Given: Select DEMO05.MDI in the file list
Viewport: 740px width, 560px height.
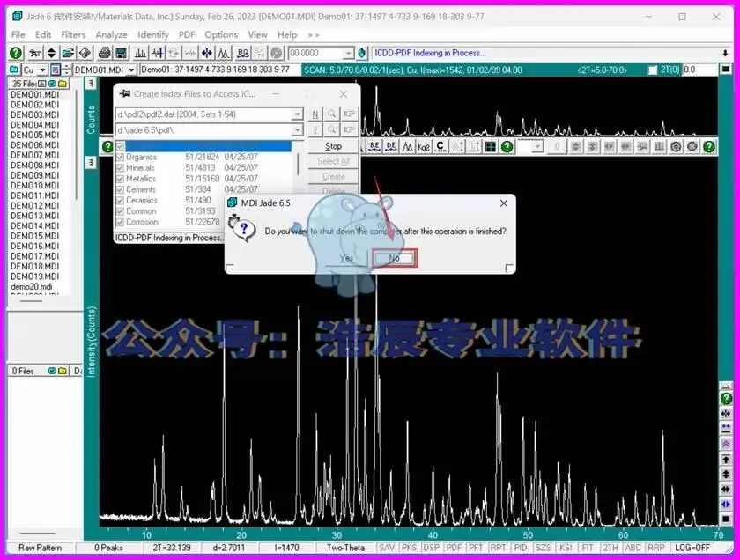Looking at the screenshot, I should coord(35,135).
